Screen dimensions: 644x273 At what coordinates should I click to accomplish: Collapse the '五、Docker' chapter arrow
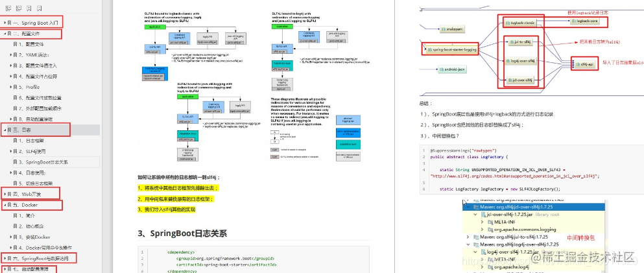click(x=5, y=205)
